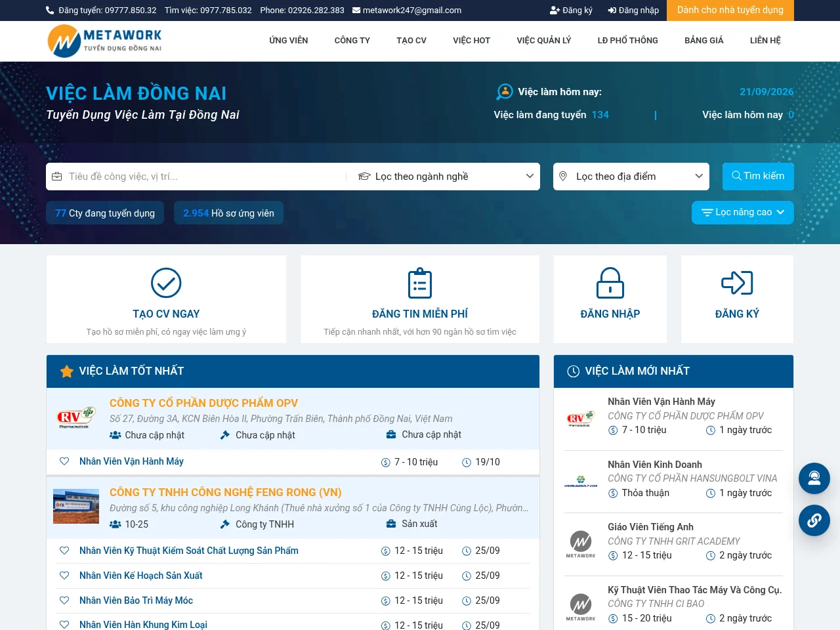840x630 pixels.
Task: Click the Hansungbolt Vina logo
Action: pyautogui.click(x=581, y=480)
